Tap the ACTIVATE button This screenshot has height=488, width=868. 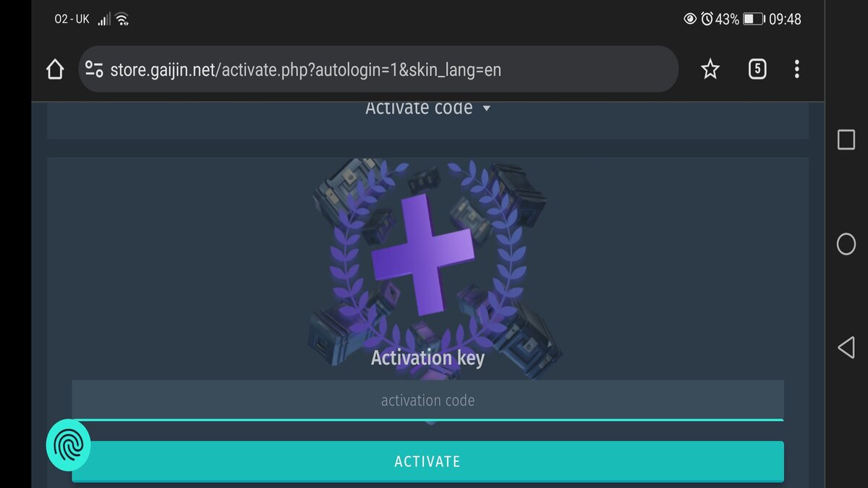tap(427, 461)
